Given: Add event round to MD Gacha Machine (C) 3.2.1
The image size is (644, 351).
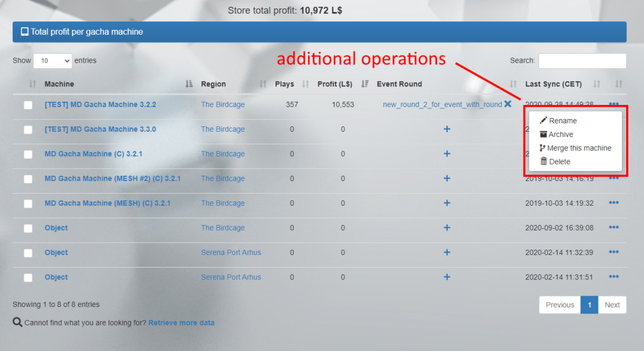Looking at the screenshot, I should 447,154.
